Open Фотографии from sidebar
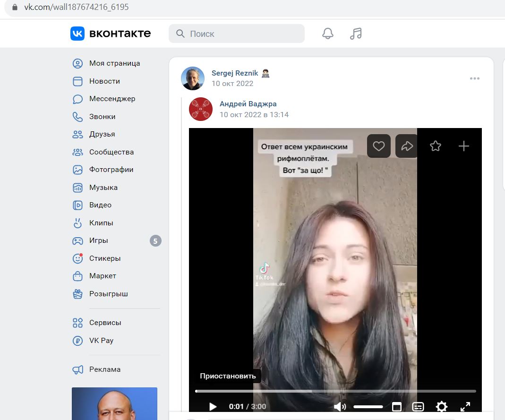The width and height of the screenshot is (505, 420). pos(111,170)
